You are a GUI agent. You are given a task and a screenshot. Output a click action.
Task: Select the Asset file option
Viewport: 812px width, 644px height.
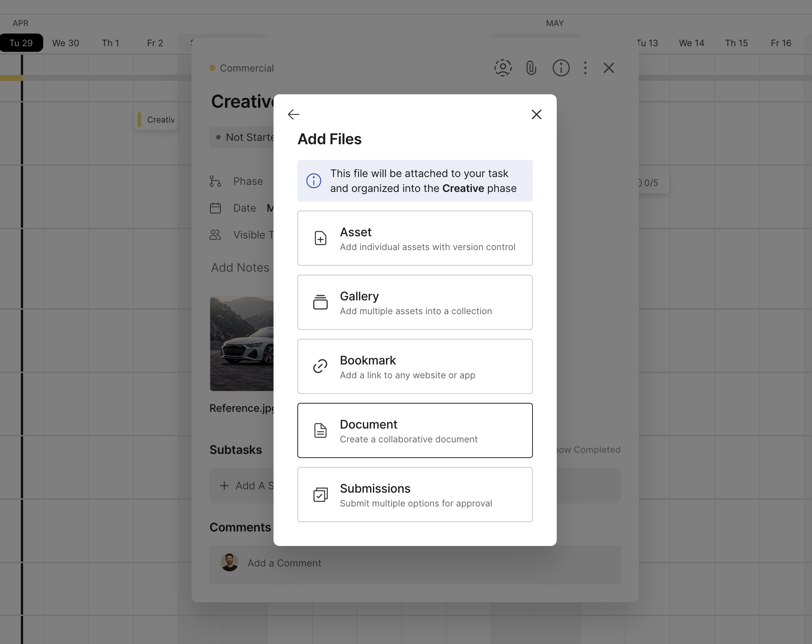pyautogui.click(x=415, y=238)
